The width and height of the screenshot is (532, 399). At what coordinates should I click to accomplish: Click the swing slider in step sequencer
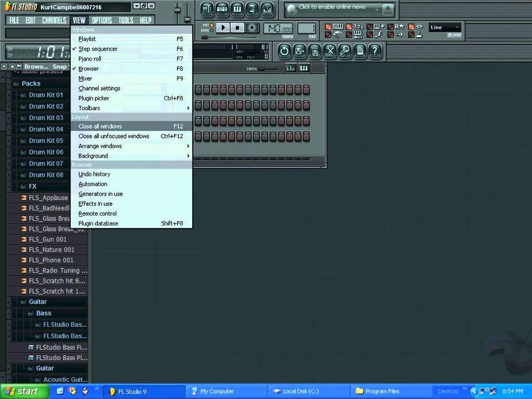point(269,69)
